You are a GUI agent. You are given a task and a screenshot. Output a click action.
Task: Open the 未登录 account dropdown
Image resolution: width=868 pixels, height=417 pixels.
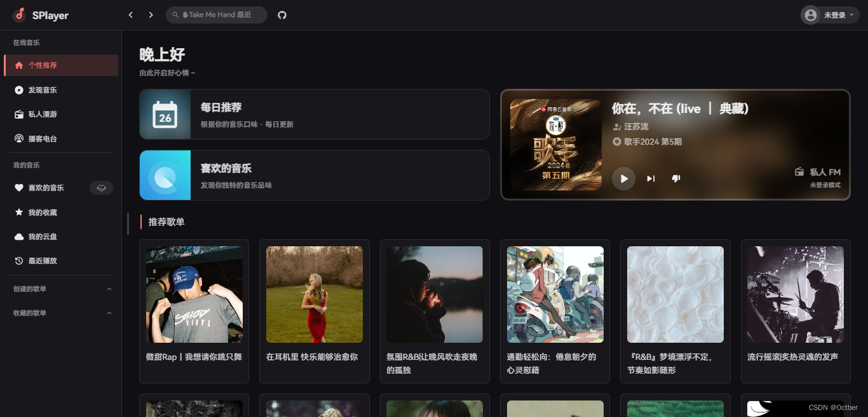pyautogui.click(x=830, y=15)
